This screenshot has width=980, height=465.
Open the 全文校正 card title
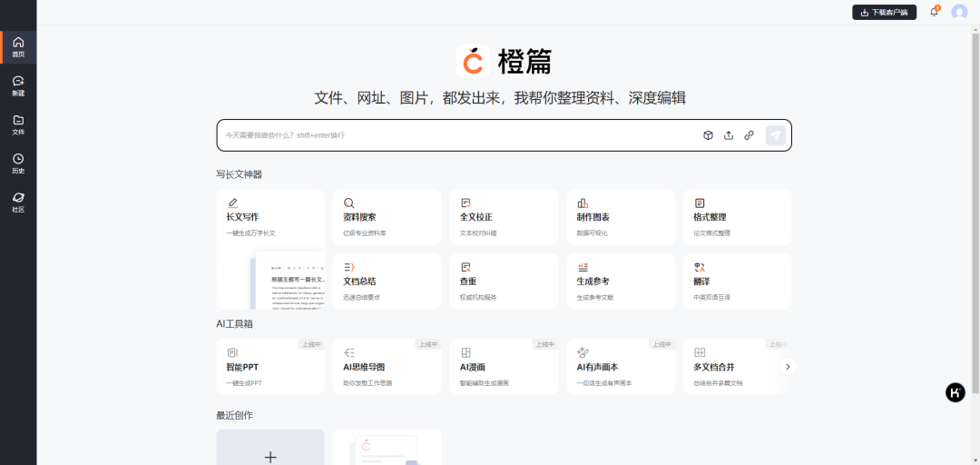coord(476,217)
